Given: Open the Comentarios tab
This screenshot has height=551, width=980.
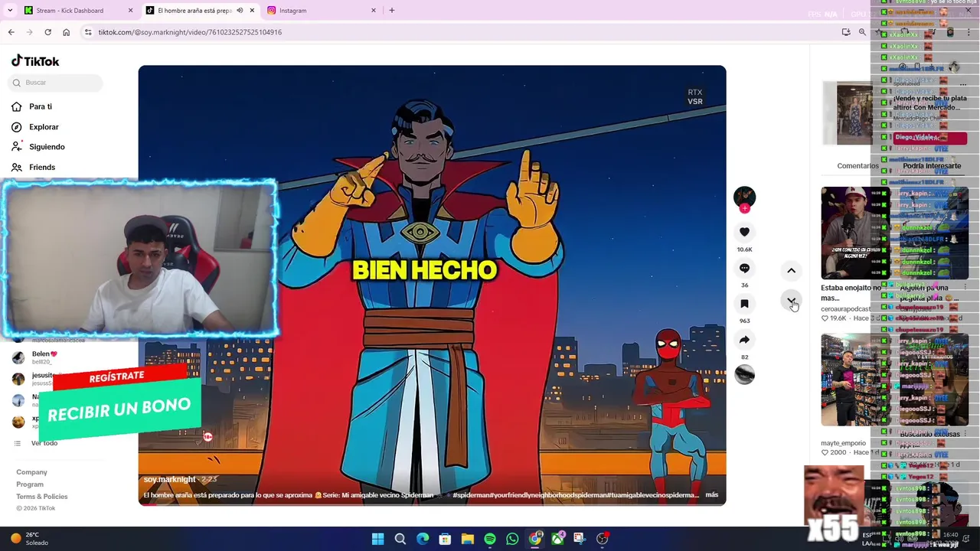Looking at the screenshot, I should (857, 166).
